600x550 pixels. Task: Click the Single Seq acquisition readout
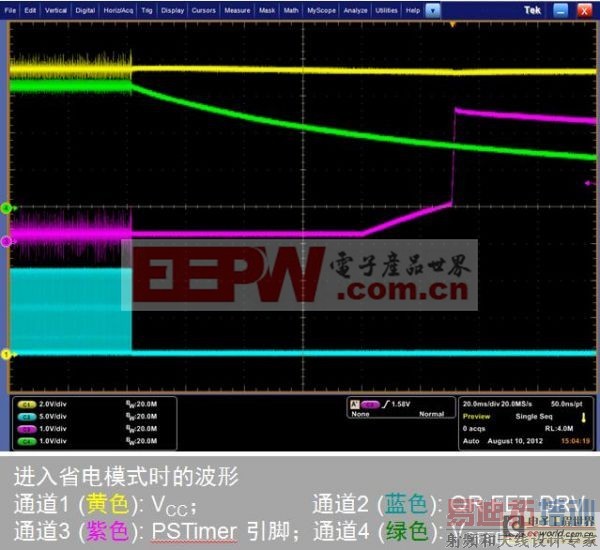click(x=534, y=416)
